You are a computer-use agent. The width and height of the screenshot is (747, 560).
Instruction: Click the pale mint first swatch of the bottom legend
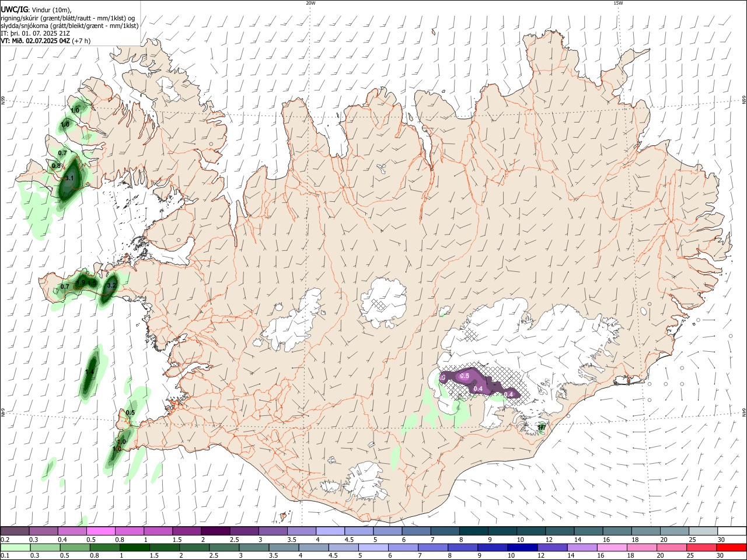pyautogui.click(x=15, y=548)
